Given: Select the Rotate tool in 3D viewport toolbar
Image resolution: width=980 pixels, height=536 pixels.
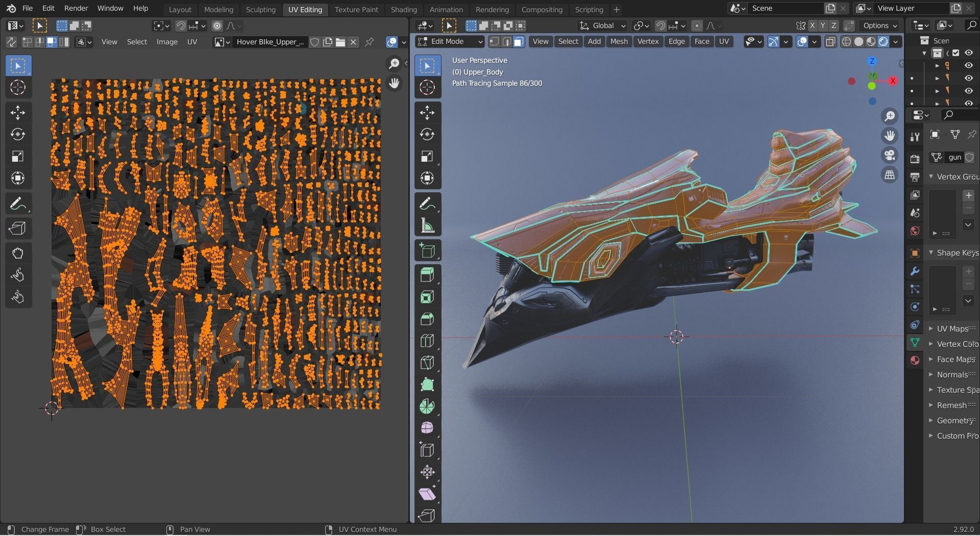Looking at the screenshot, I should (x=427, y=135).
